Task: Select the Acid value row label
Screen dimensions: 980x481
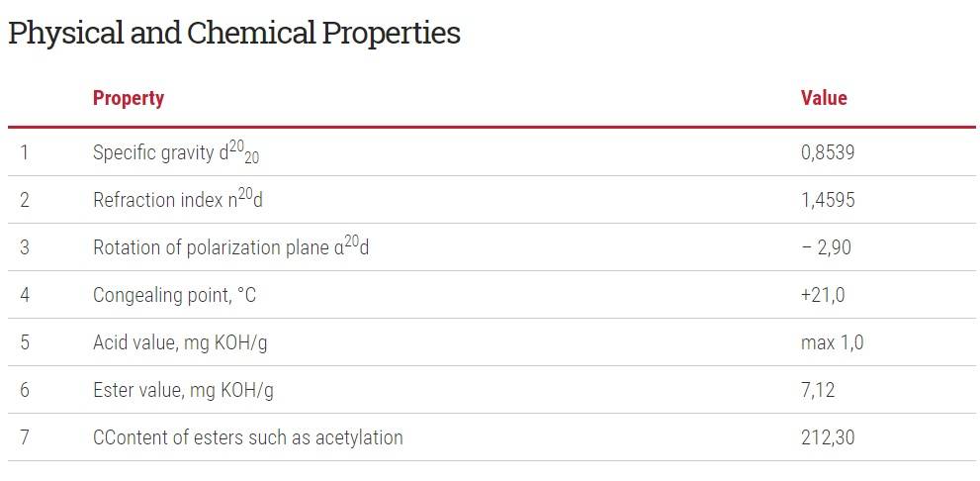Action: tap(180, 342)
